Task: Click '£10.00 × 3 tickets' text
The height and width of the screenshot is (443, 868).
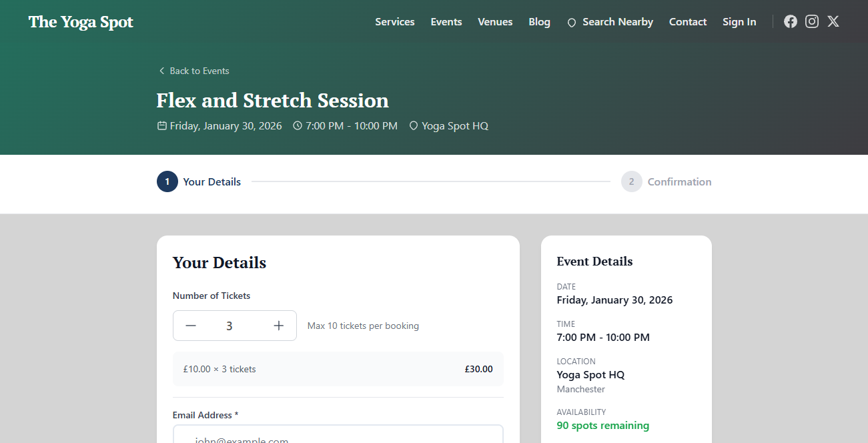Action: [220, 369]
